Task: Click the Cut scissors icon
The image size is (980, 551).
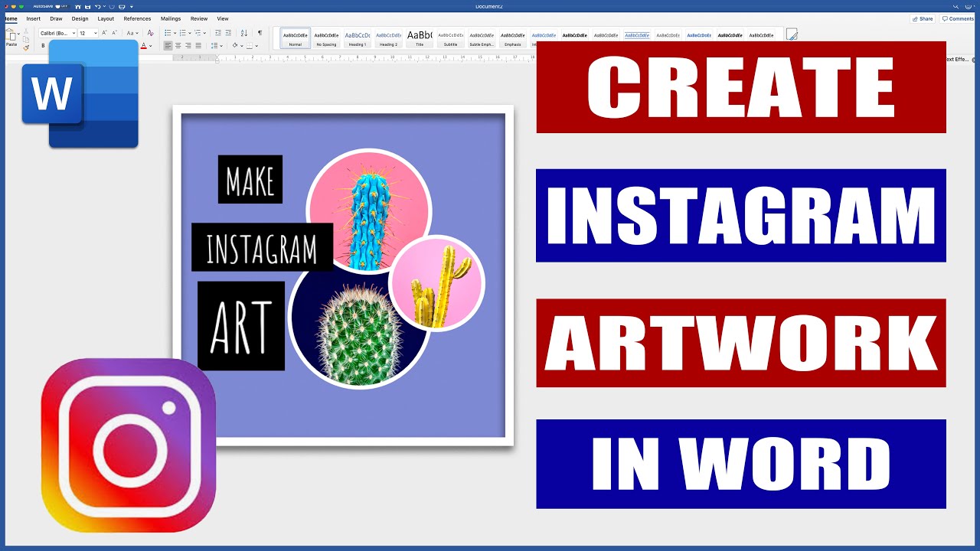Action: click(x=26, y=31)
